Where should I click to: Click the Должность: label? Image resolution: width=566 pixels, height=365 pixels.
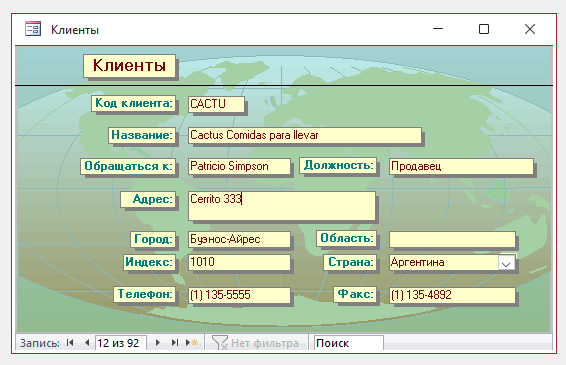point(338,165)
